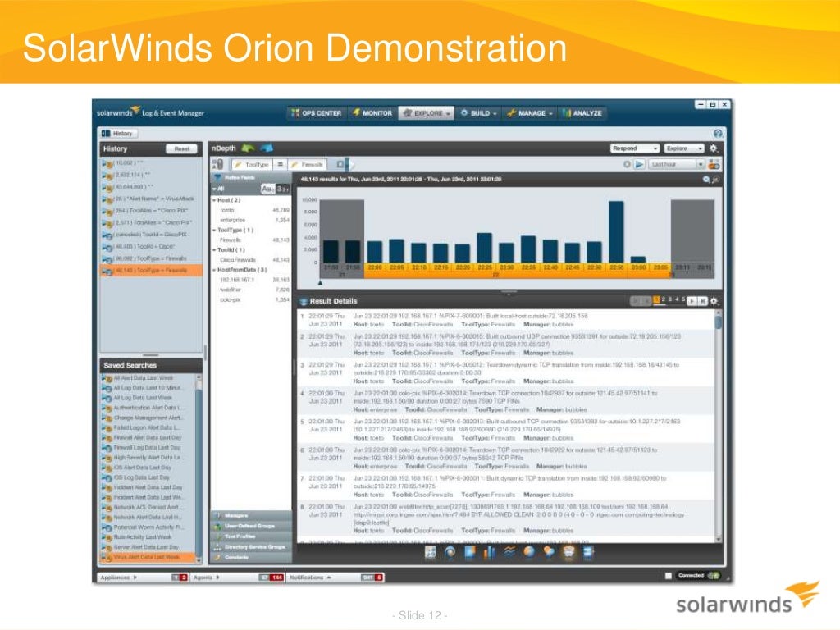
Task: Go to result page 2
Action: click(663, 300)
